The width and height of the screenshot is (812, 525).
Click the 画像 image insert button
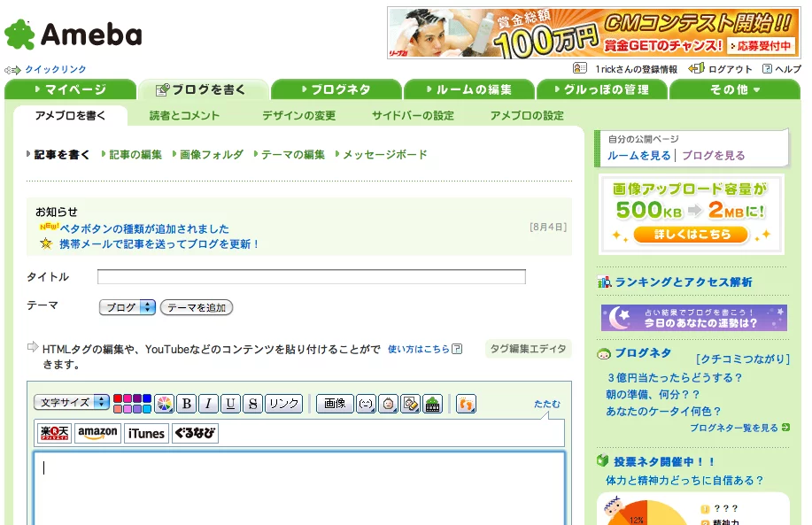pos(335,404)
